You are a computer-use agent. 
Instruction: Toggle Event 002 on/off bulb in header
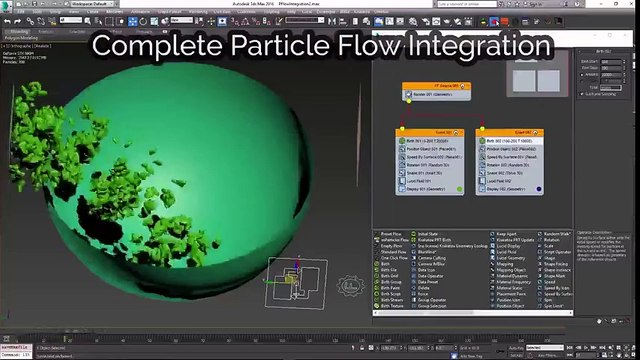[536, 133]
